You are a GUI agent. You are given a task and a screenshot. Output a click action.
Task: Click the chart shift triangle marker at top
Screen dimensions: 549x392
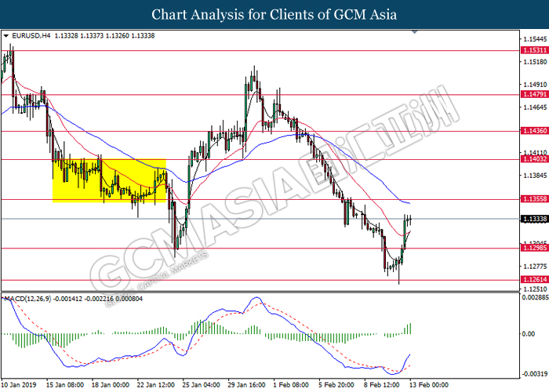(x=415, y=32)
